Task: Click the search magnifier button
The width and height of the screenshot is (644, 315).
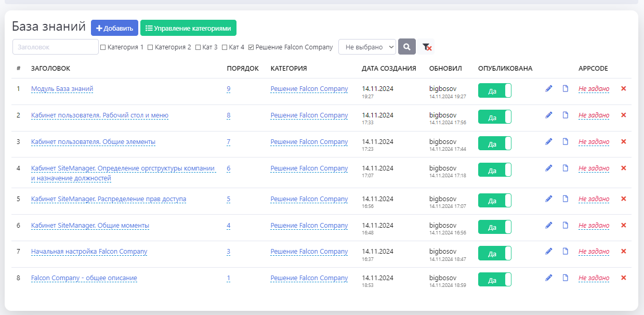Action: [406, 47]
